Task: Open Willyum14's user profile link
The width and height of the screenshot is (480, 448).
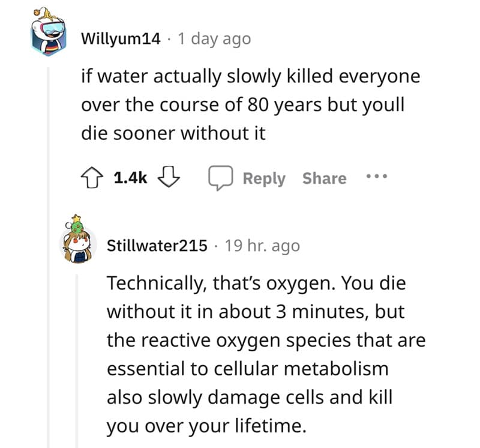Action: point(121,39)
